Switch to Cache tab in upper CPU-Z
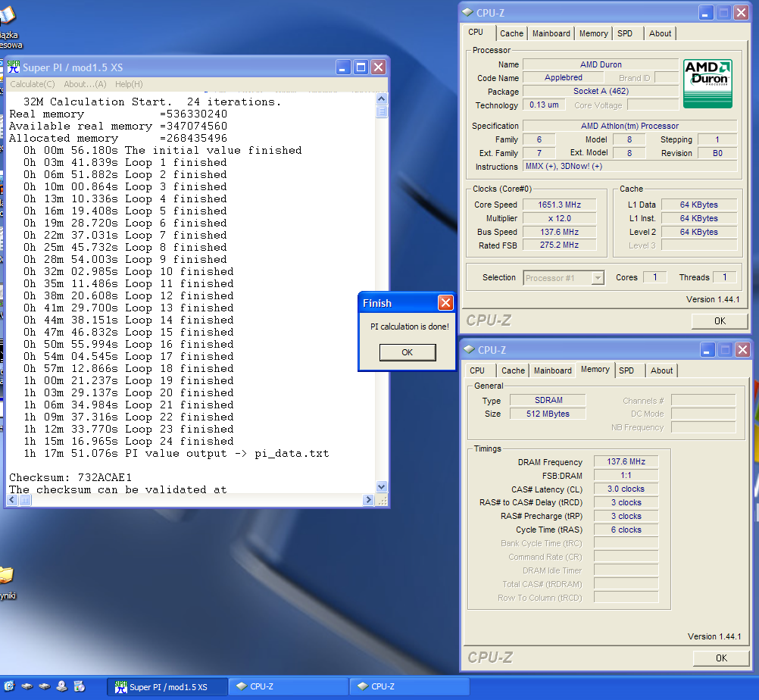Screen dimensions: 759x700 (511, 33)
